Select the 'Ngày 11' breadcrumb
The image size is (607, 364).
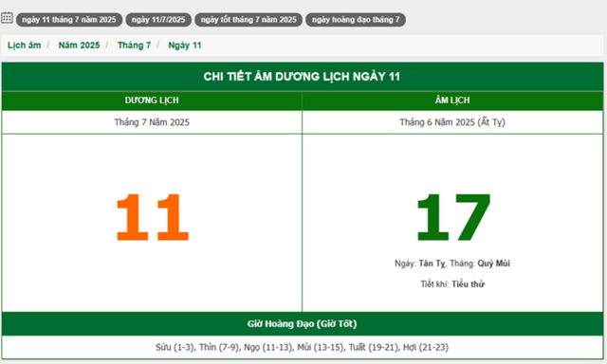tap(185, 45)
